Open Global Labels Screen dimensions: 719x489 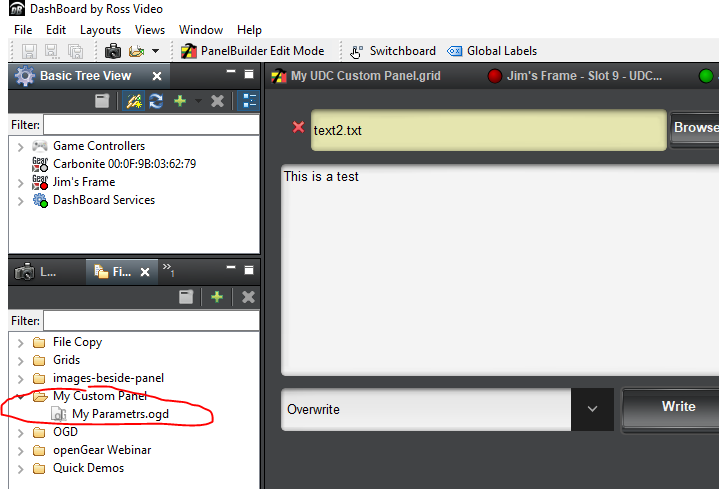coord(492,51)
